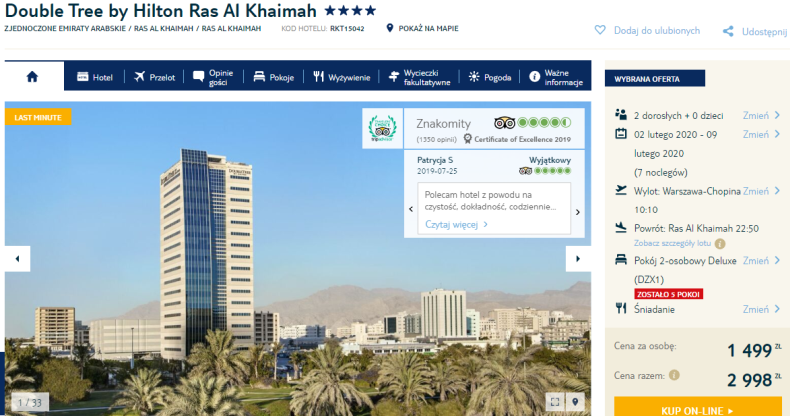Show hotel on map via photo pin icon
Image resolution: width=790 pixels, height=416 pixels.
(x=575, y=401)
